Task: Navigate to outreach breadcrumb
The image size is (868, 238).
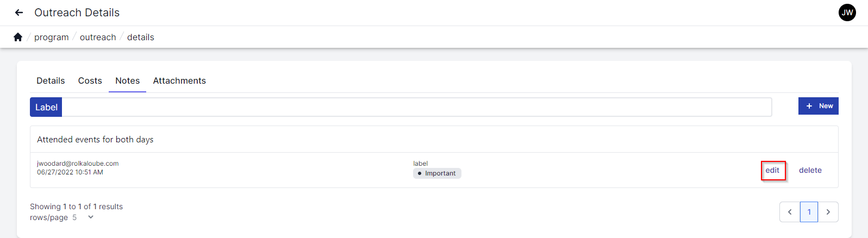Action: (98, 37)
